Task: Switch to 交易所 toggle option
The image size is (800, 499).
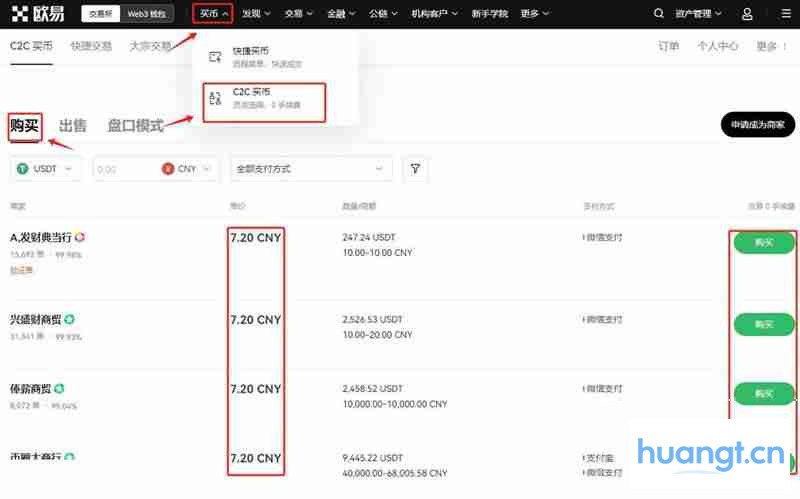Action: click(x=101, y=14)
